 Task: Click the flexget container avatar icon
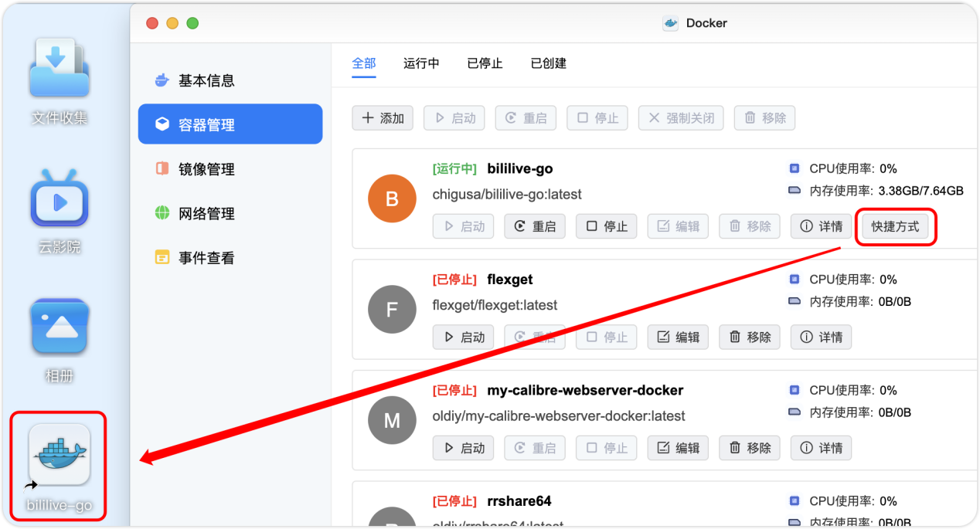[x=392, y=309]
